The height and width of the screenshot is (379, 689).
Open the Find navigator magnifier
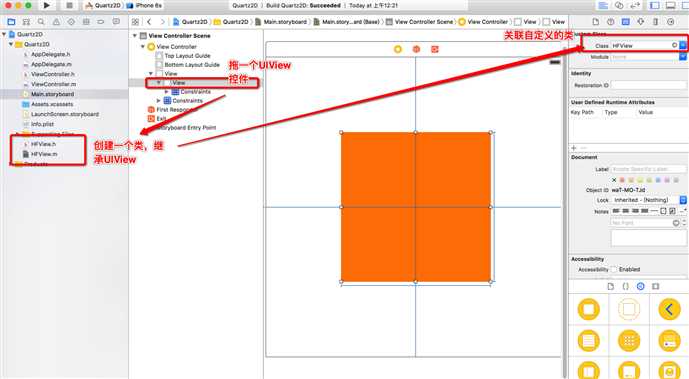[x=41, y=22]
